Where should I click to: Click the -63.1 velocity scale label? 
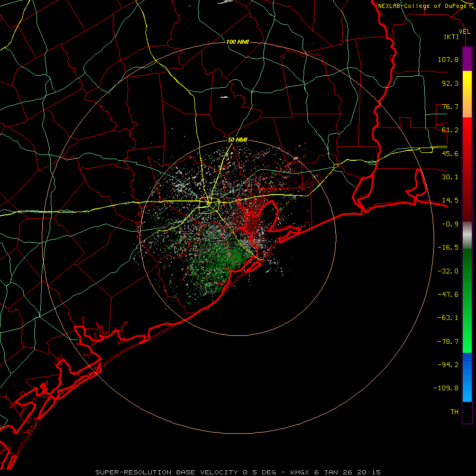point(448,318)
